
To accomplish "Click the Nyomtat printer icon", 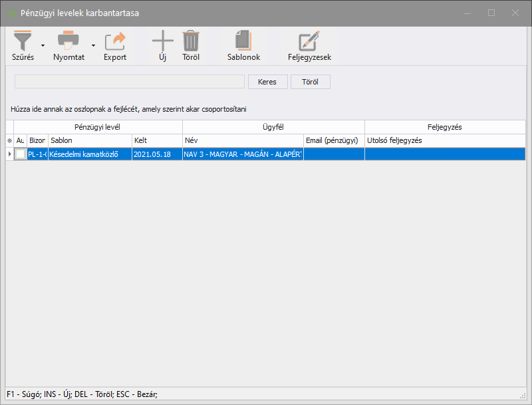I will click(x=68, y=41).
